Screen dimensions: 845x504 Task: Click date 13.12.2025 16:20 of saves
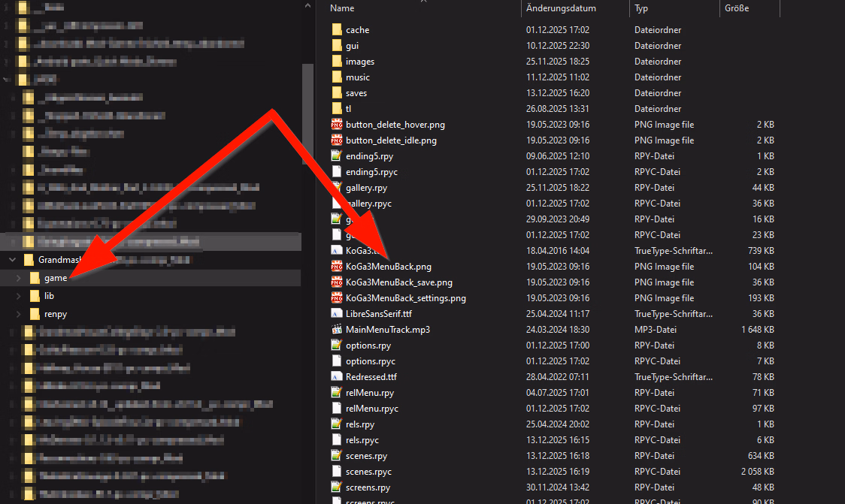click(x=558, y=92)
